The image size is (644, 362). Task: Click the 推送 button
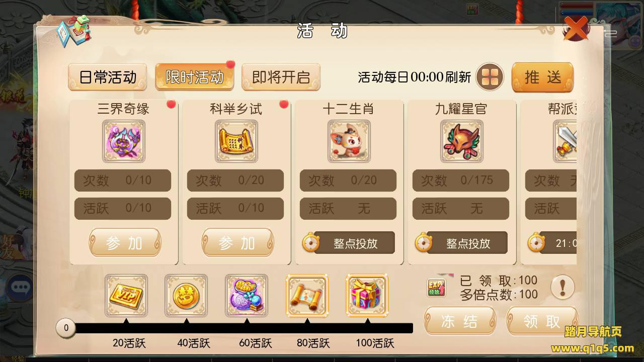pos(543,77)
